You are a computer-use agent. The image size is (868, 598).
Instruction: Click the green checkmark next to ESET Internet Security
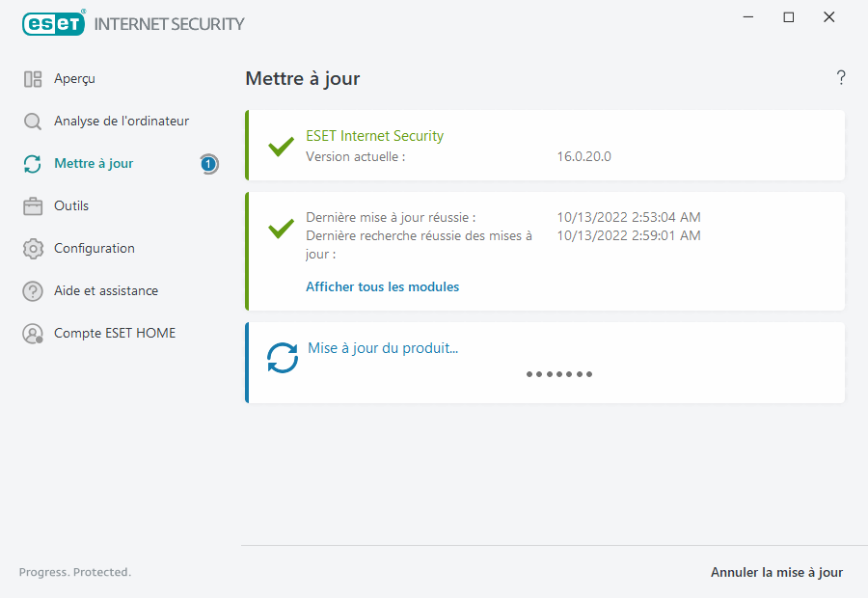[281, 147]
